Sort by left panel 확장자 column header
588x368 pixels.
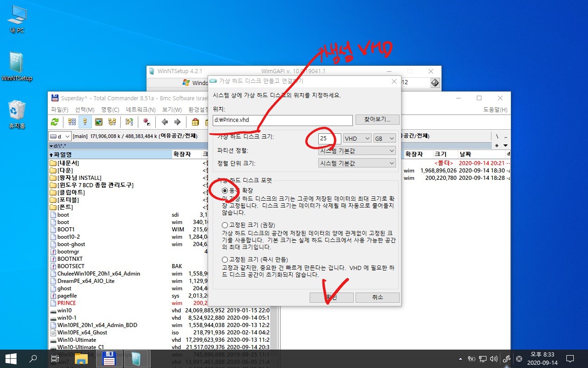click(x=187, y=154)
